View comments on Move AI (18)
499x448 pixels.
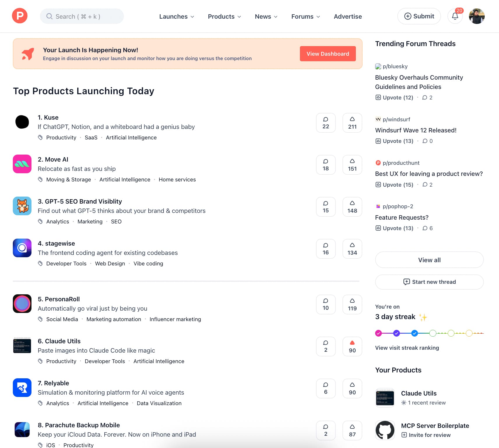point(326,165)
